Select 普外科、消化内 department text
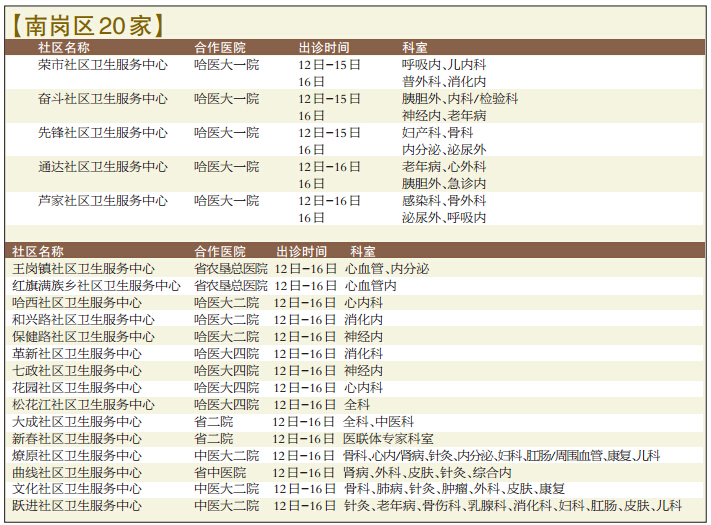Screen dimensions: 711x525 (x=444, y=82)
